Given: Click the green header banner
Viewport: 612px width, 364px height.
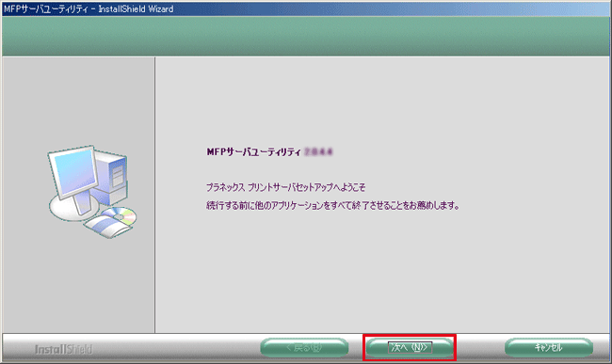Looking at the screenshot, I should pyautogui.click(x=306, y=36).
